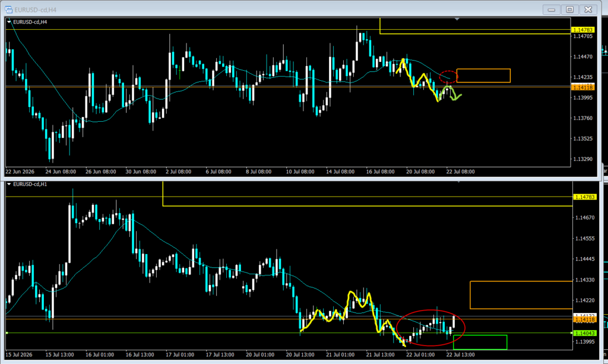The width and height of the screenshot is (608, 364).
Task: Click the 22 Jul 08:00 time axis label
Action: 460,172
